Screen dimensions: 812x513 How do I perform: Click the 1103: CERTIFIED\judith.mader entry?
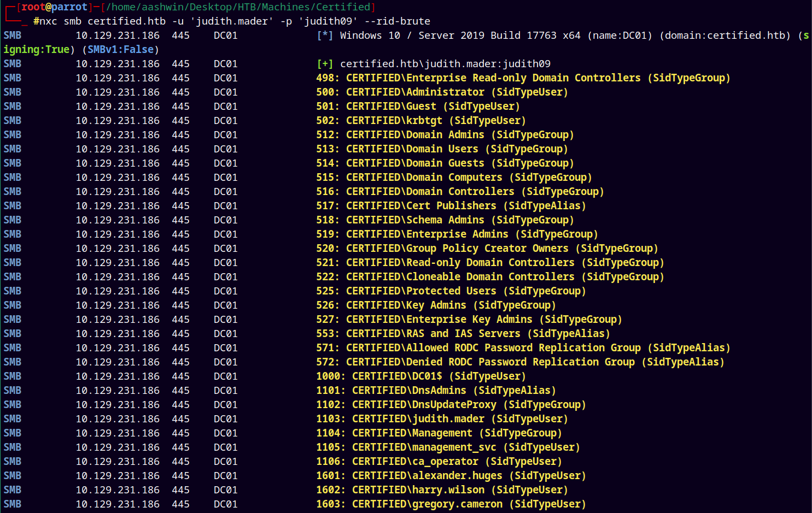click(x=442, y=419)
